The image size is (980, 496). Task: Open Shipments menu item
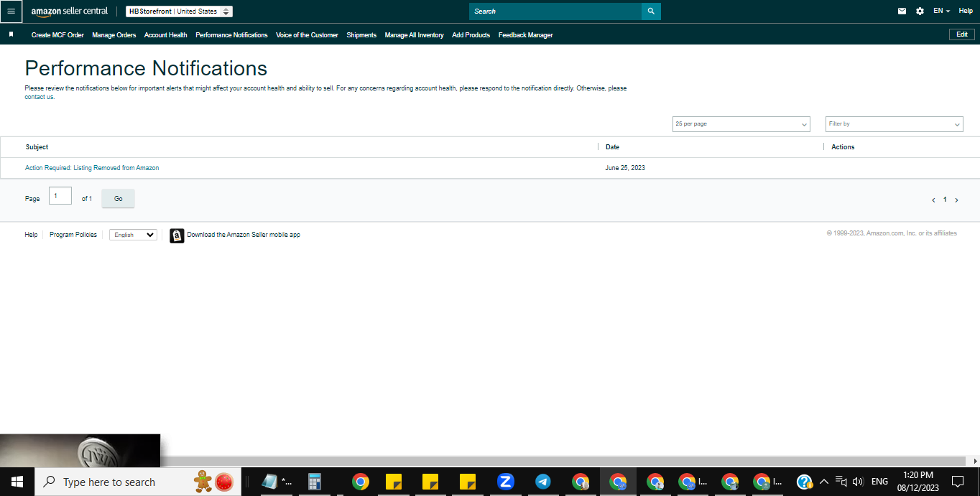click(x=361, y=35)
